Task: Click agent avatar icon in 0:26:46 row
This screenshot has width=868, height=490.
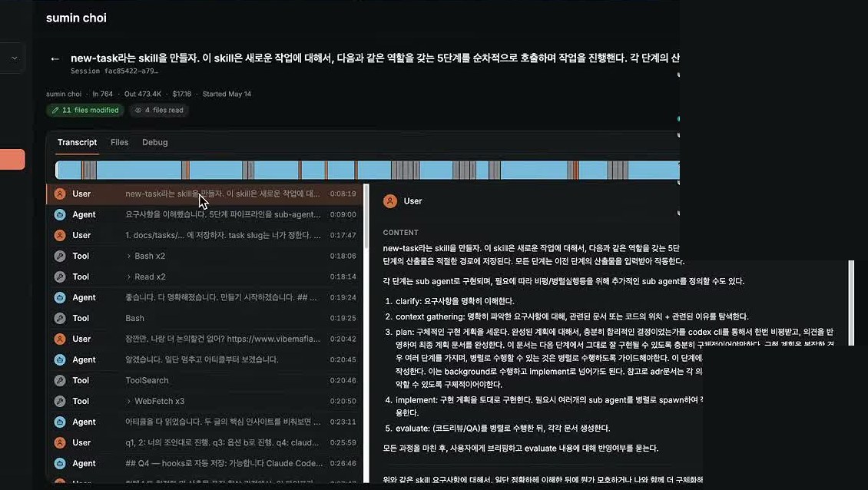Action: click(60, 463)
